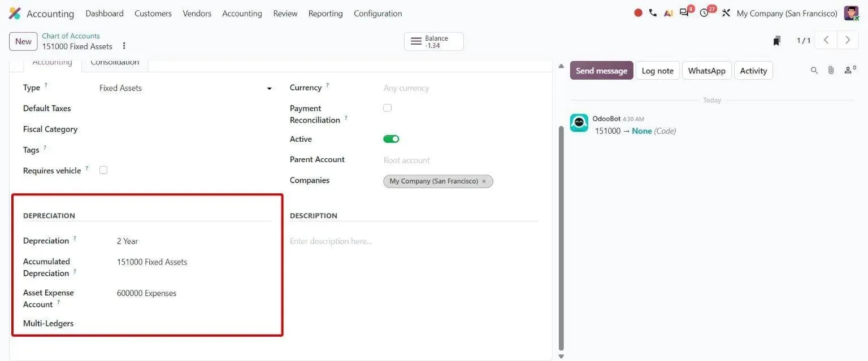
Task: Click the description text area
Action: point(414,241)
